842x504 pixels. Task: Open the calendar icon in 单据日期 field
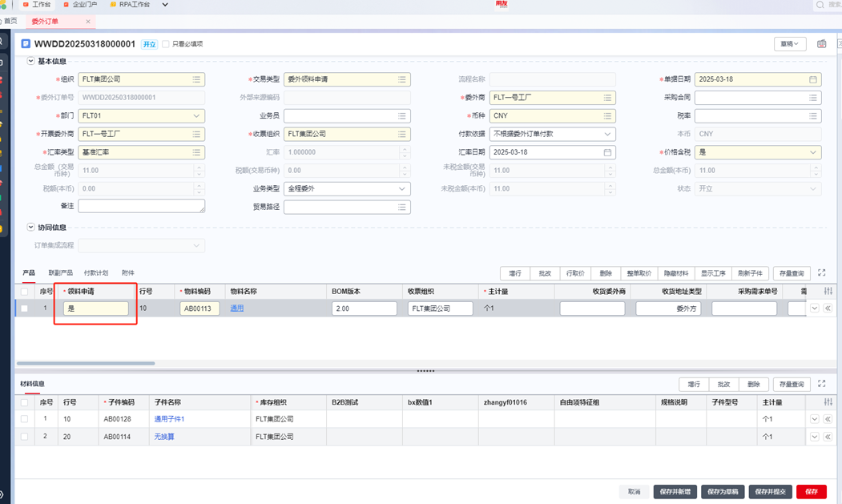click(x=813, y=79)
